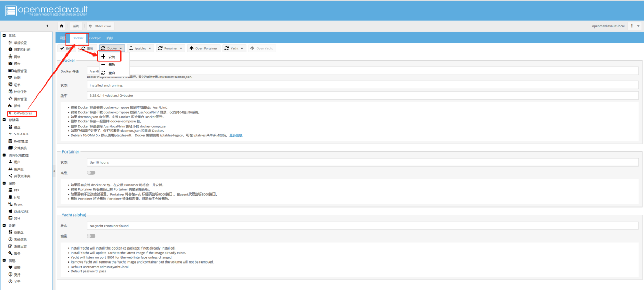Go to home via house icon
This screenshot has height=290, width=644.
[x=62, y=26]
